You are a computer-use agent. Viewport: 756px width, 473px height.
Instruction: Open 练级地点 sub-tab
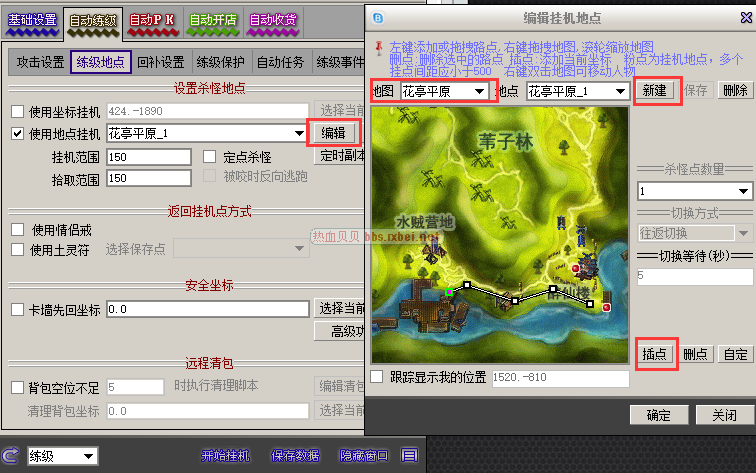101,62
